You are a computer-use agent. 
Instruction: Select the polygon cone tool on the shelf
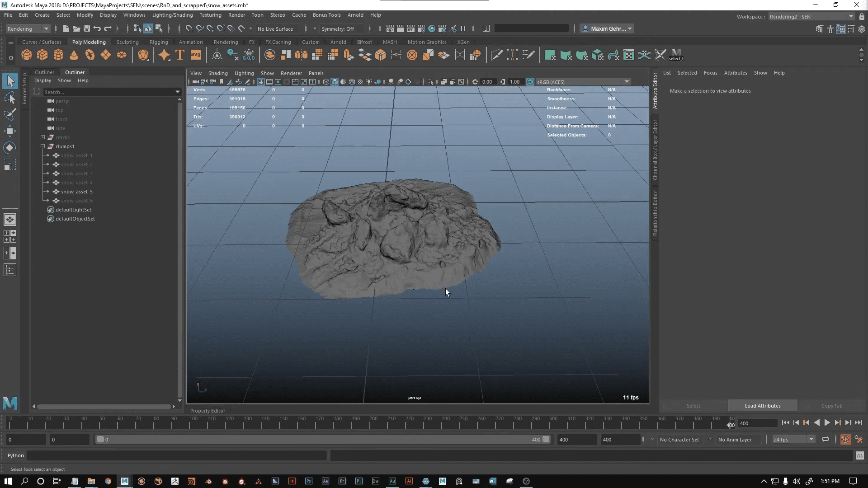(x=74, y=55)
